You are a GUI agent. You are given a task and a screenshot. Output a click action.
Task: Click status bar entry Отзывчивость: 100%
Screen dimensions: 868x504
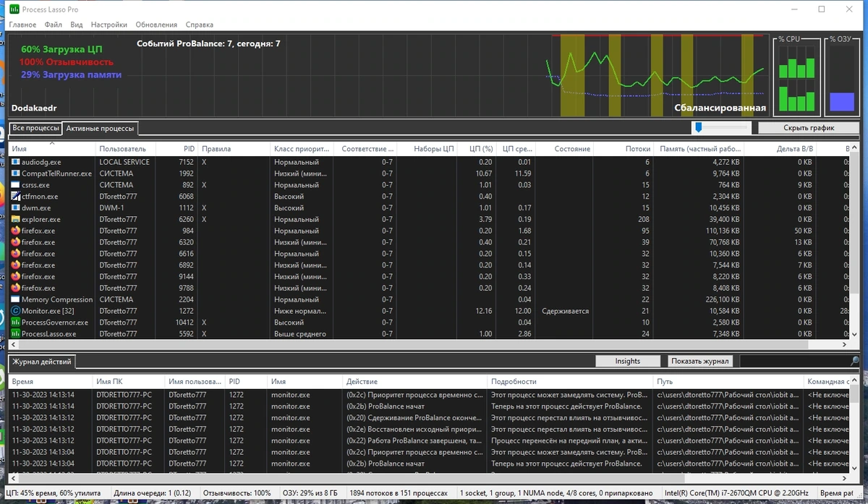click(237, 492)
